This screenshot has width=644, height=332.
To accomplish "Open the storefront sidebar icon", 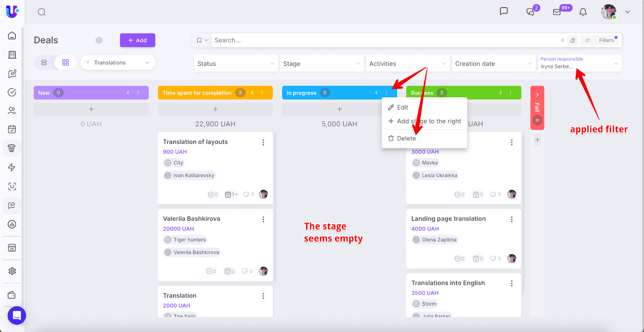I will click(x=12, y=248).
